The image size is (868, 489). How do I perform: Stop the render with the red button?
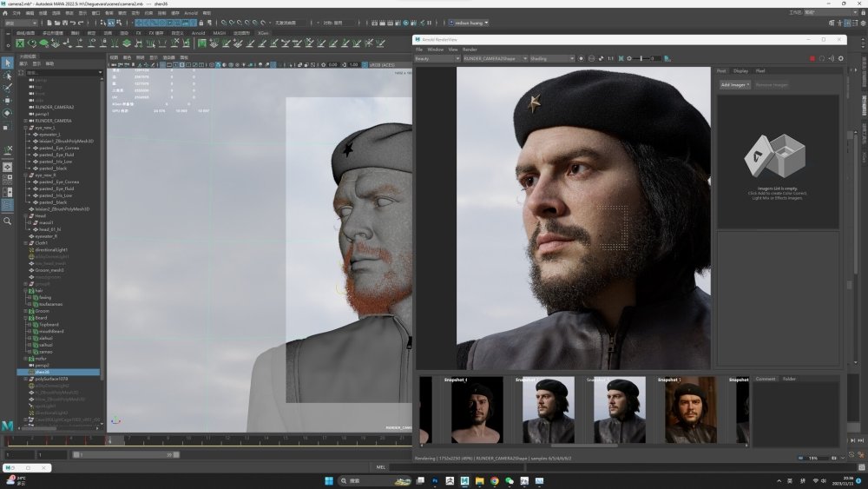pyautogui.click(x=812, y=58)
